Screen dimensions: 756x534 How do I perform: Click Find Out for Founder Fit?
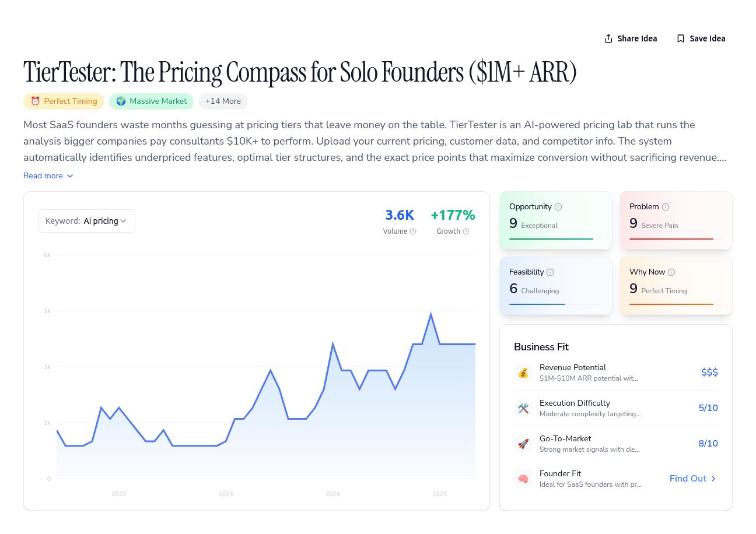click(693, 479)
